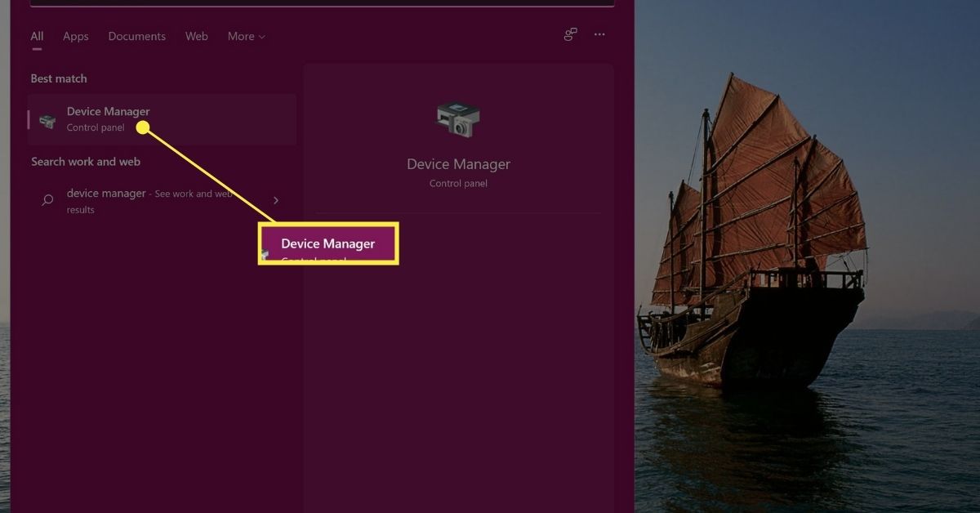Switch to the Web filter tab
The width and height of the screenshot is (980, 513).
pos(196,37)
